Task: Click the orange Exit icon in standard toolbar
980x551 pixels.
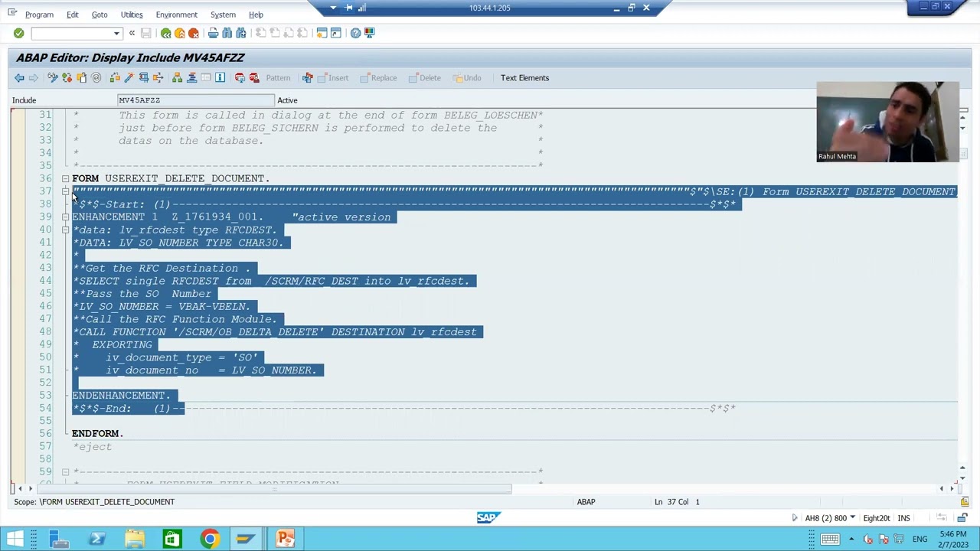Action: (179, 33)
